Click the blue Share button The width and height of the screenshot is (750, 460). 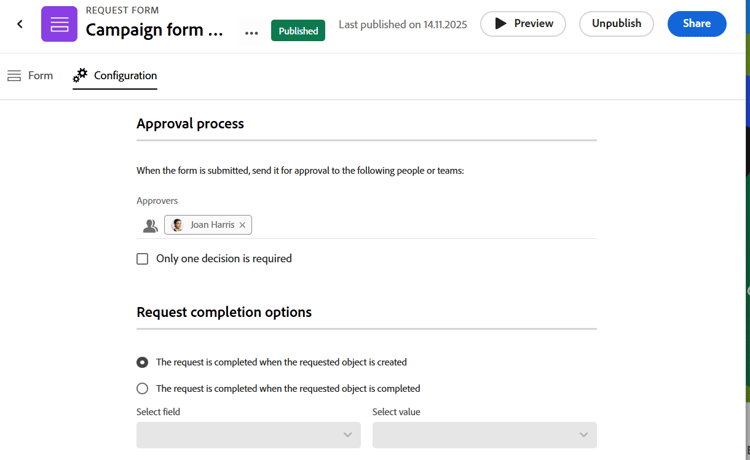(x=696, y=24)
